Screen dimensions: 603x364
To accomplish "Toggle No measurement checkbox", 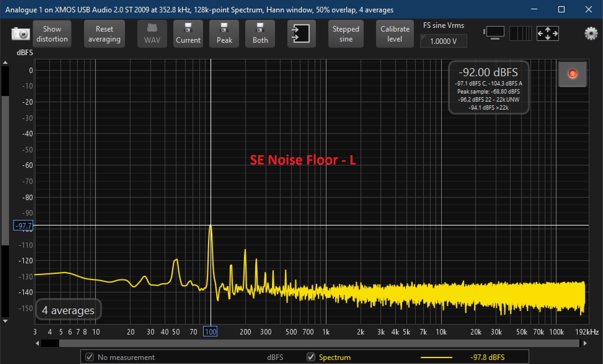I will click(x=90, y=357).
